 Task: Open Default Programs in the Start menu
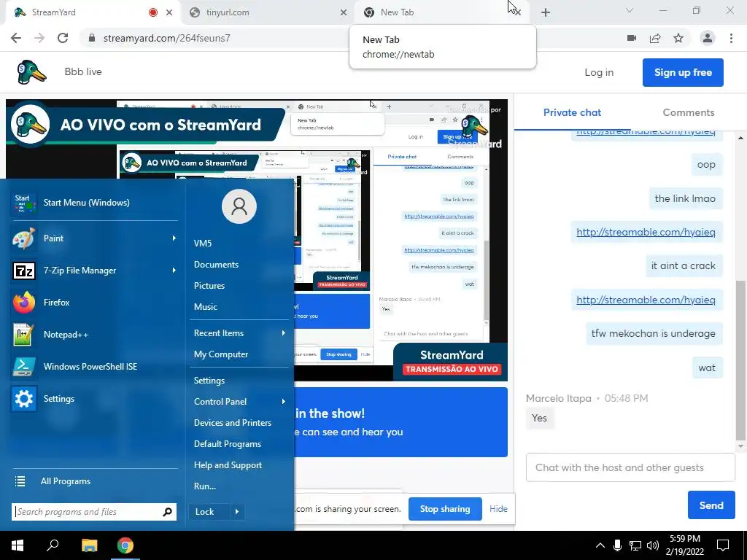228,444
